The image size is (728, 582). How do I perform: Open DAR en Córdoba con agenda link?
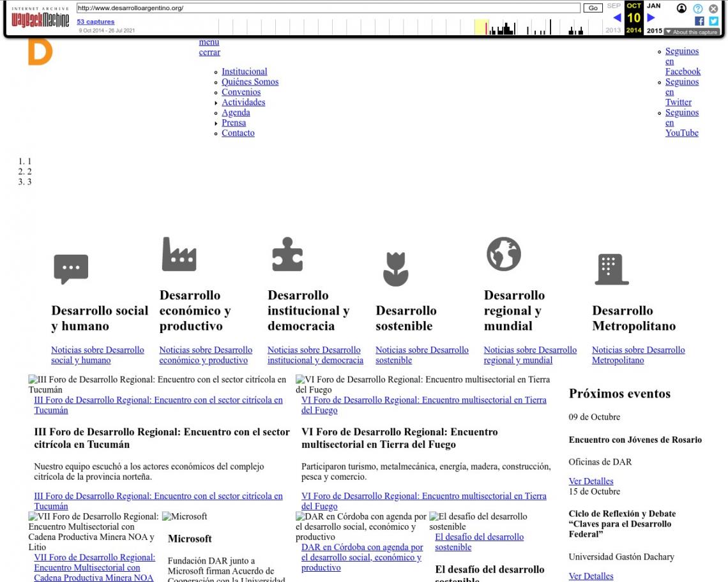point(362,557)
